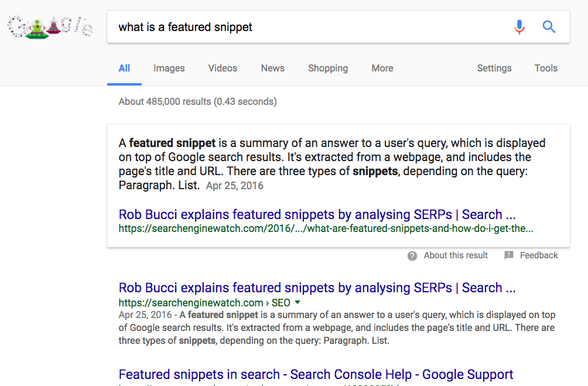
Task: Open search Tools options
Action: point(546,69)
